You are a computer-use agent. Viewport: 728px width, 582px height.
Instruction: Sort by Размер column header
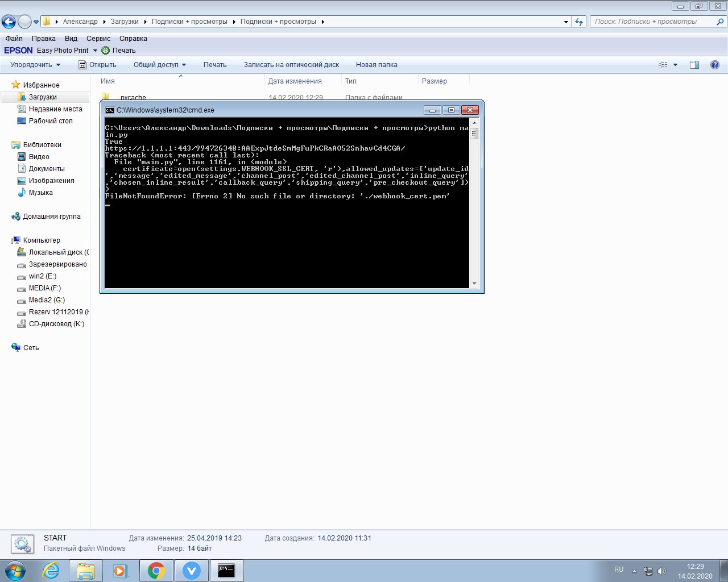pyautogui.click(x=435, y=81)
